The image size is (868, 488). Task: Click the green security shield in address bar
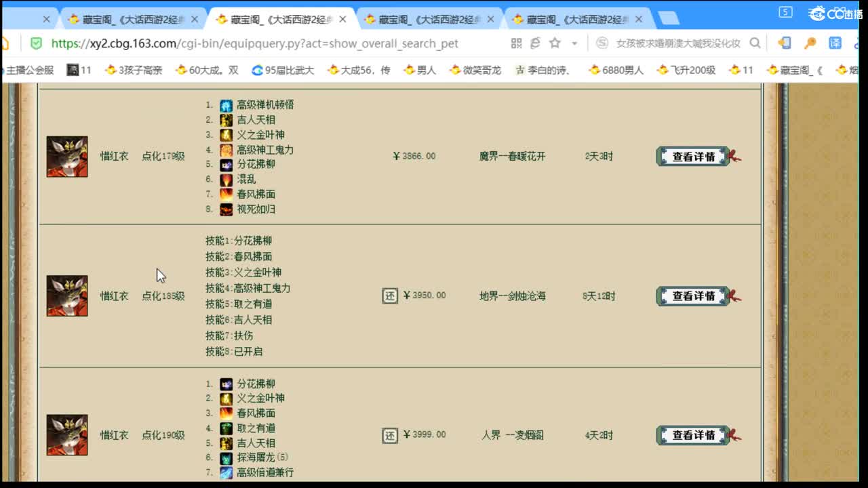point(36,43)
